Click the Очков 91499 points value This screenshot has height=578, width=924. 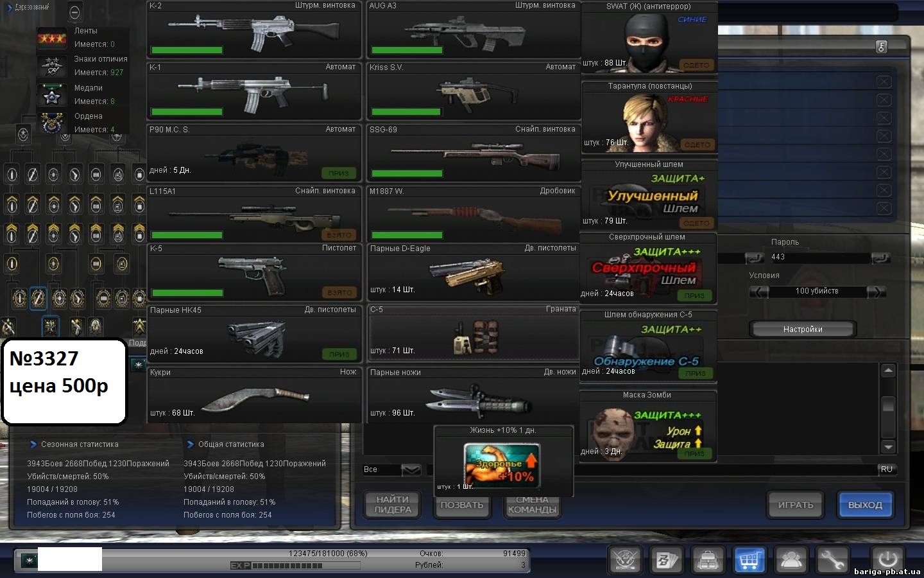514,554
